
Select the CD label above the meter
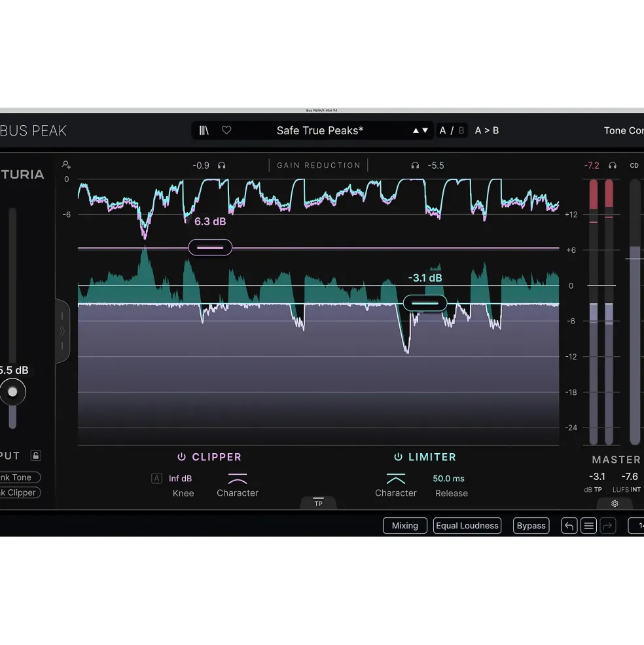(634, 166)
